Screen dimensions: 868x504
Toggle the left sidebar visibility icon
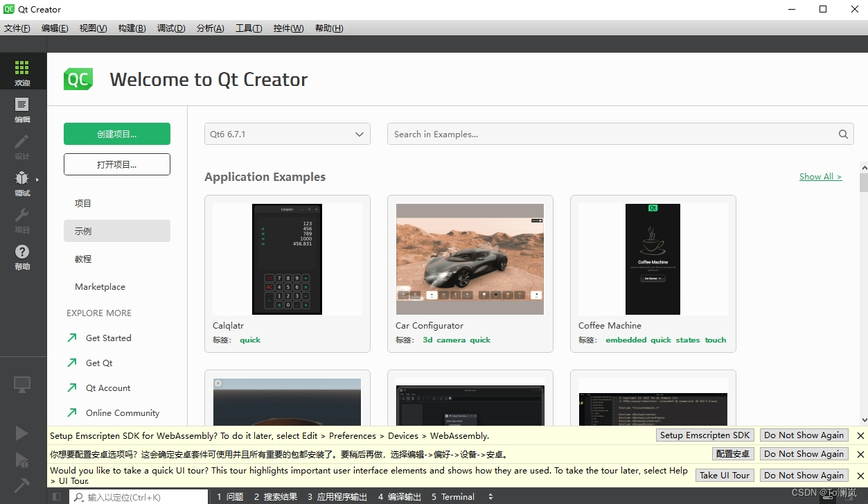(57, 496)
